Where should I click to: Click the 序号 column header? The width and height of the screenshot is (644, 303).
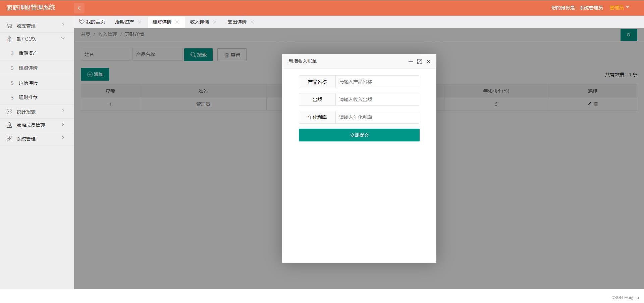click(x=110, y=91)
